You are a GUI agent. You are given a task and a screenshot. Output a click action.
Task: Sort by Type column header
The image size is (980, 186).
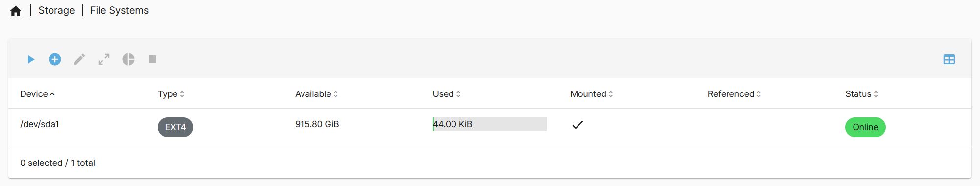(171, 94)
